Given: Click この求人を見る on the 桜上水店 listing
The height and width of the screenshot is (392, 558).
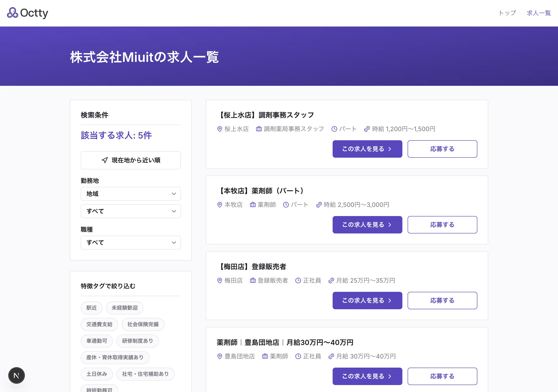Looking at the screenshot, I should coord(367,149).
